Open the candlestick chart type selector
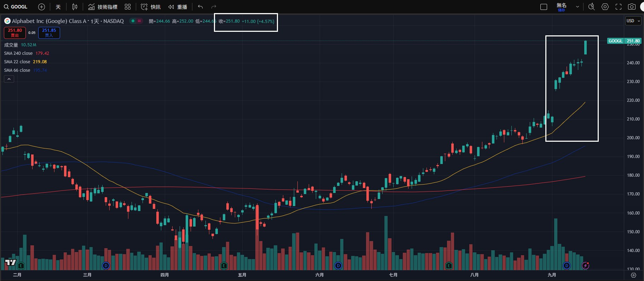Viewport: 644px width, 281px height. (x=75, y=7)
